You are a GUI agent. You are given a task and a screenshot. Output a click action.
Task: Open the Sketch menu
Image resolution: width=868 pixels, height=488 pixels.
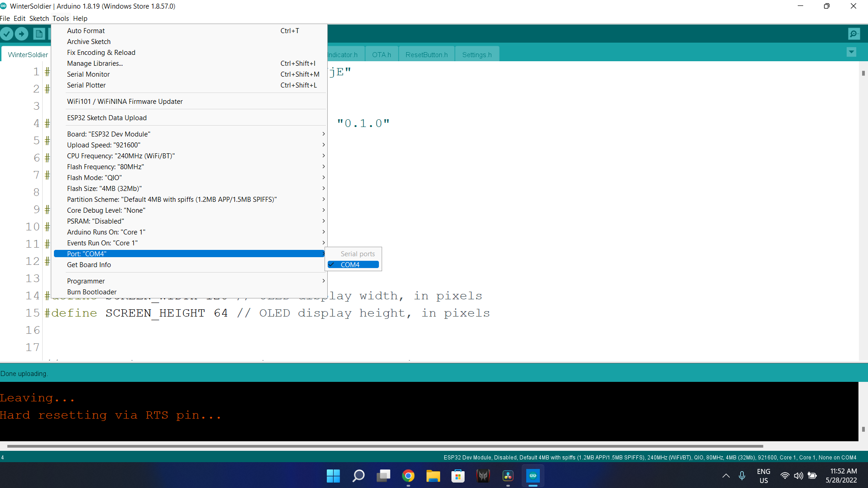[39, 19]
